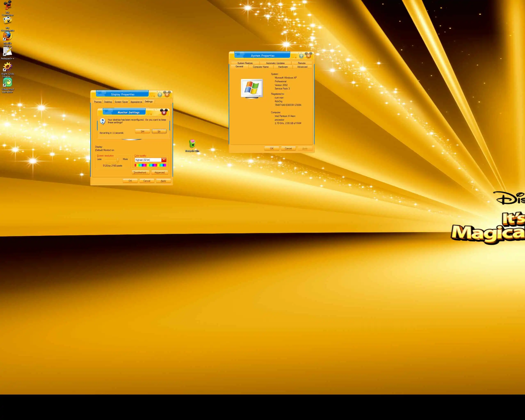The width and height of the screenshot is (525, 420).
Task: Select the Automatic Updates tab
Action: click(275, 63)
